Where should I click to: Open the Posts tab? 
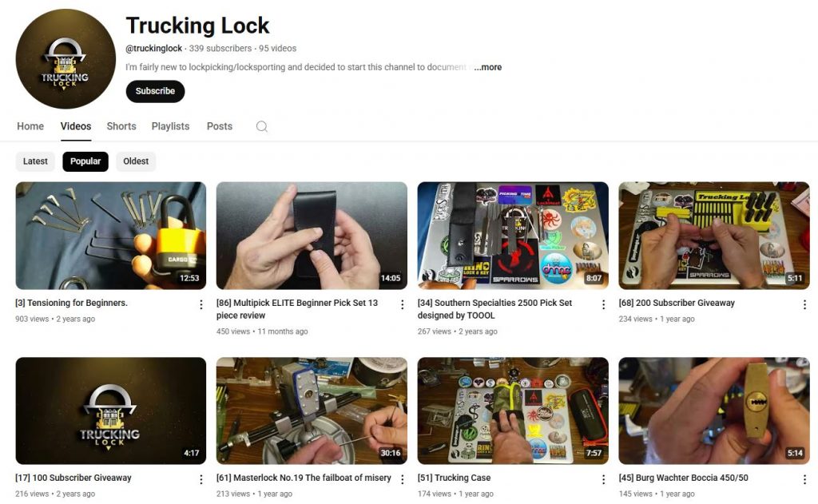(220, 126)
